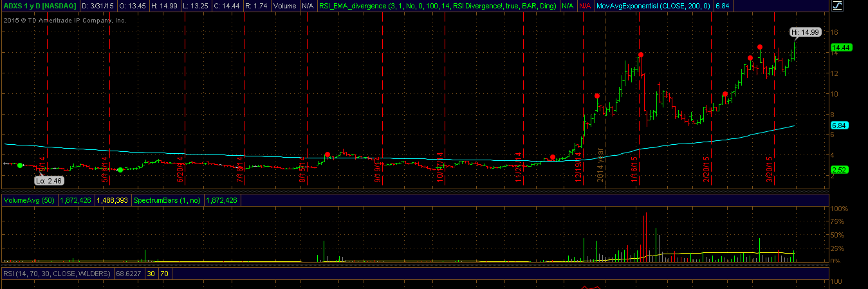Click the 75% label on the volume axis
The width and height of the screenshot is (868, 289).
pyautogui.click(x=838, y=222)
